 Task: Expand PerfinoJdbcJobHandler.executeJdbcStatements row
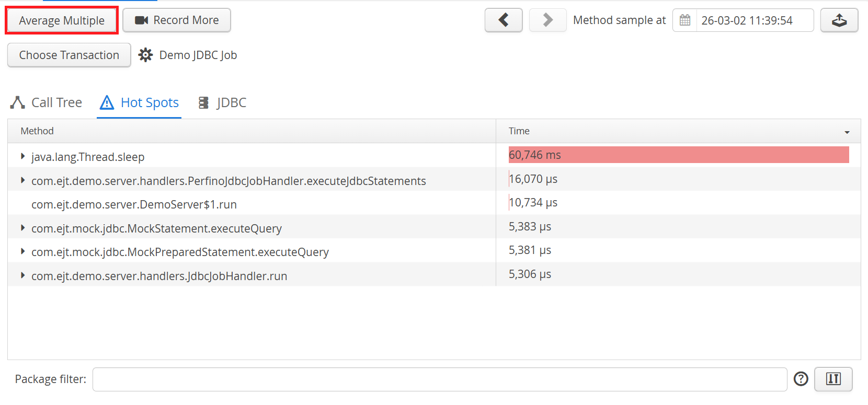click(22, 180)
